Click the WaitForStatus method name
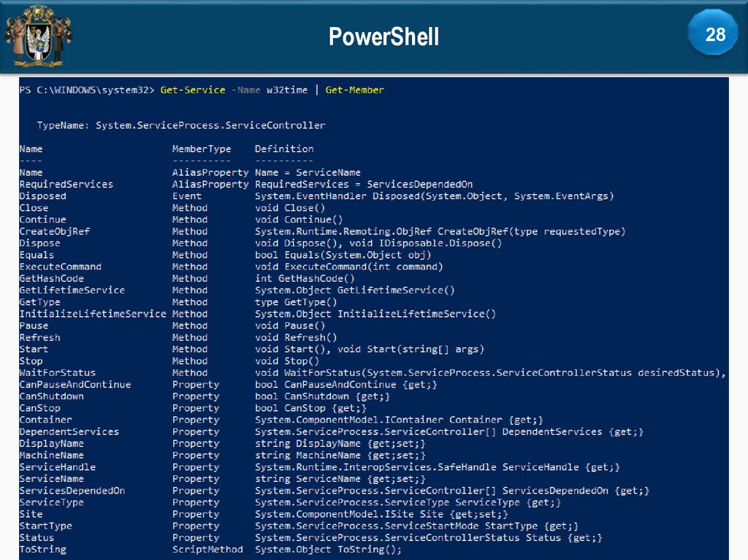The height and width of the screenshot is (560, 748). click(57, 372)
